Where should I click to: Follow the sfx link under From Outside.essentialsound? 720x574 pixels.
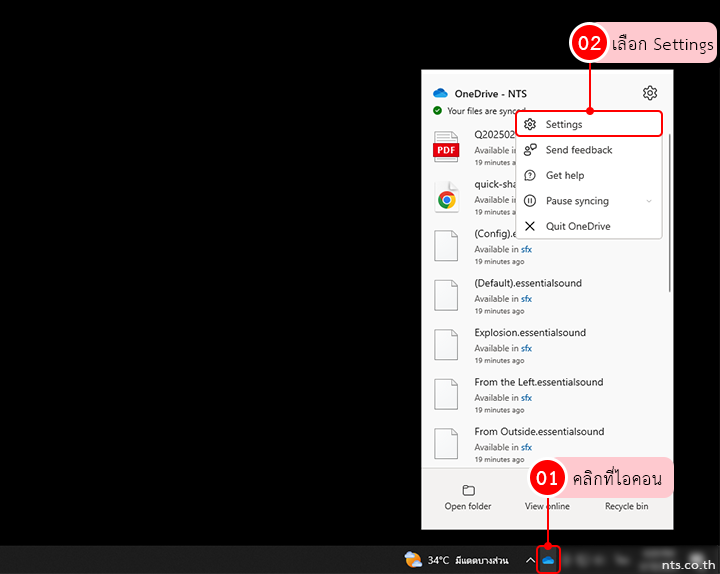pos(526,447)
